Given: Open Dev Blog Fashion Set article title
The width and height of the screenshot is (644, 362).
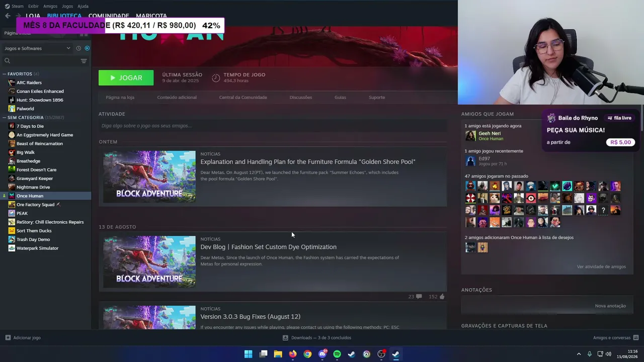Looking at the screenshot, I should click(x=269, y=247).
